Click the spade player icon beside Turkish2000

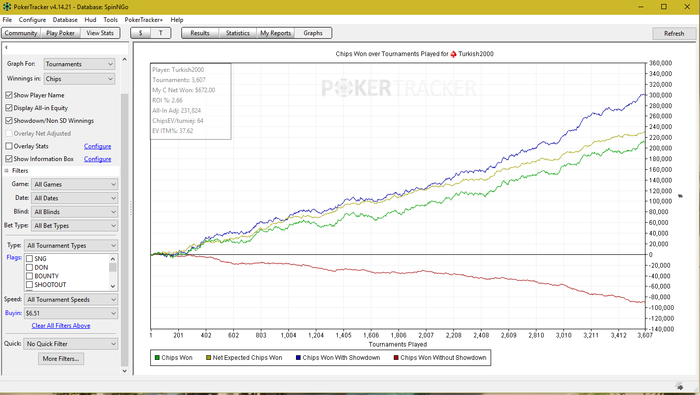pos(454,54)
